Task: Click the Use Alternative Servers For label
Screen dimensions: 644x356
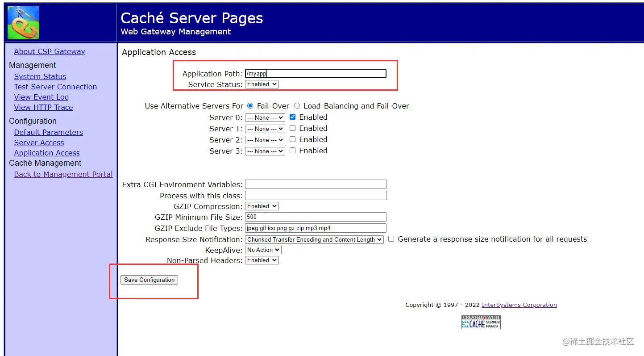Action: 194,106
